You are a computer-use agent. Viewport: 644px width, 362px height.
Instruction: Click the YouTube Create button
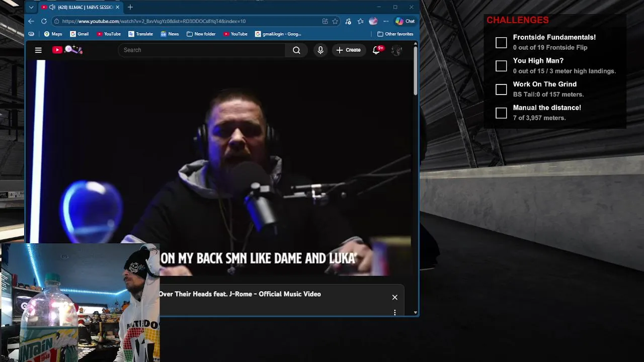coord(348,50)
